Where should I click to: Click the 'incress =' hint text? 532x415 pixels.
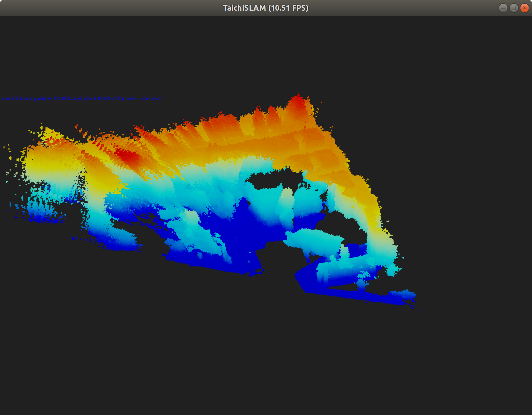coord(132,98)
